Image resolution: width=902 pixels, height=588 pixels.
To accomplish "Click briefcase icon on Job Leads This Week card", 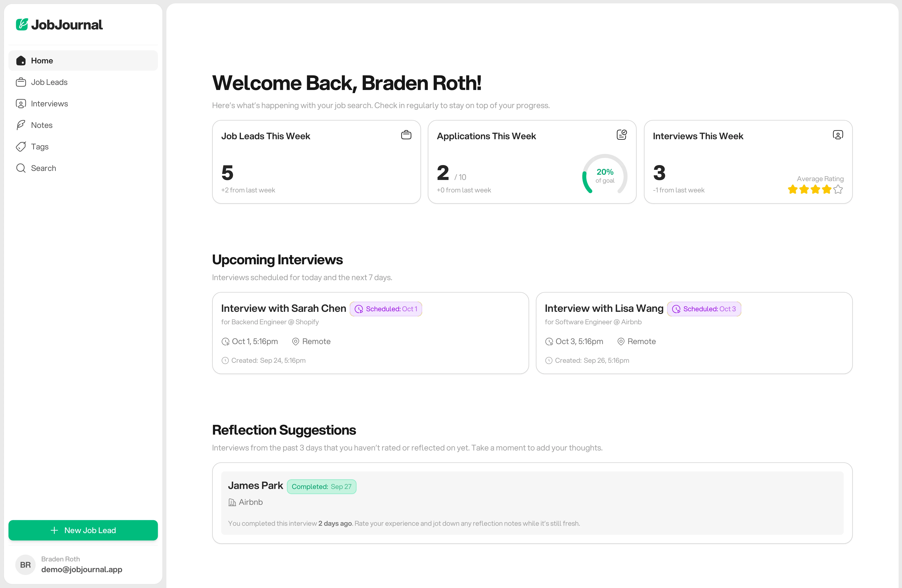I will pos(406,135).
